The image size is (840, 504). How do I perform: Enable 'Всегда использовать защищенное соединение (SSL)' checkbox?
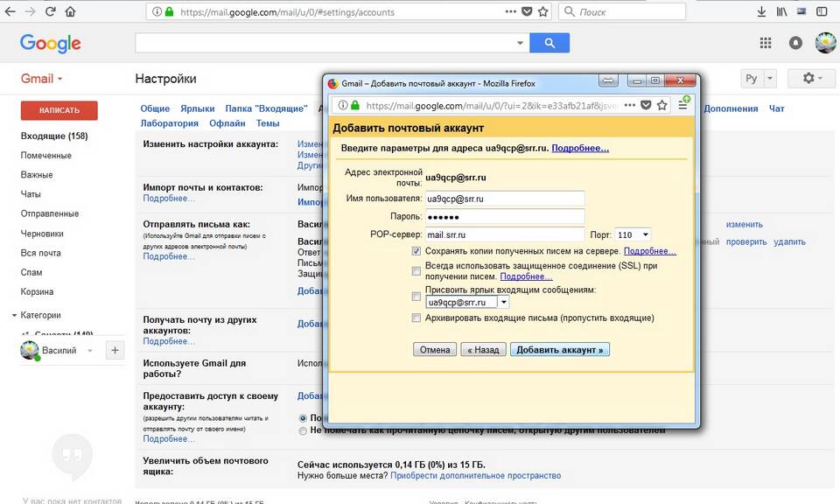point(416,271)
